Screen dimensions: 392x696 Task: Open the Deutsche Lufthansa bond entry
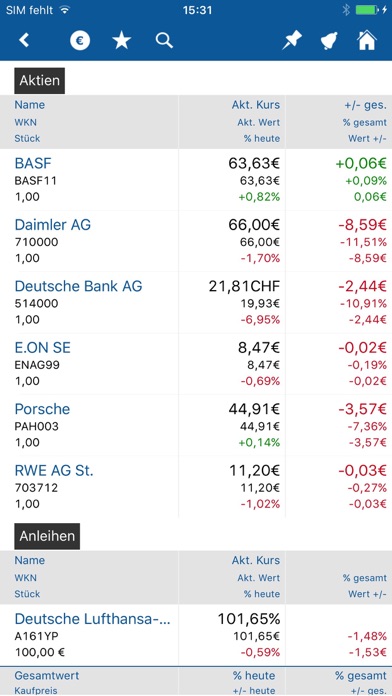coord(196,635)
